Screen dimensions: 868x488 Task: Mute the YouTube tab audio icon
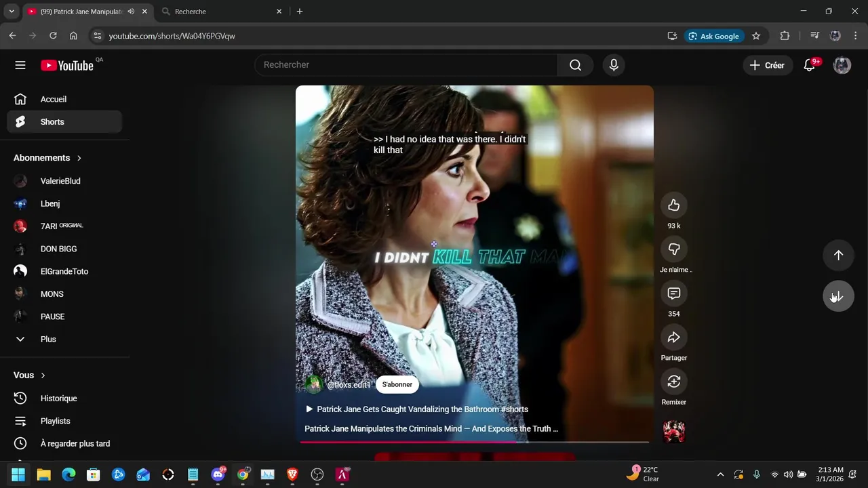[x=131, y=12]
